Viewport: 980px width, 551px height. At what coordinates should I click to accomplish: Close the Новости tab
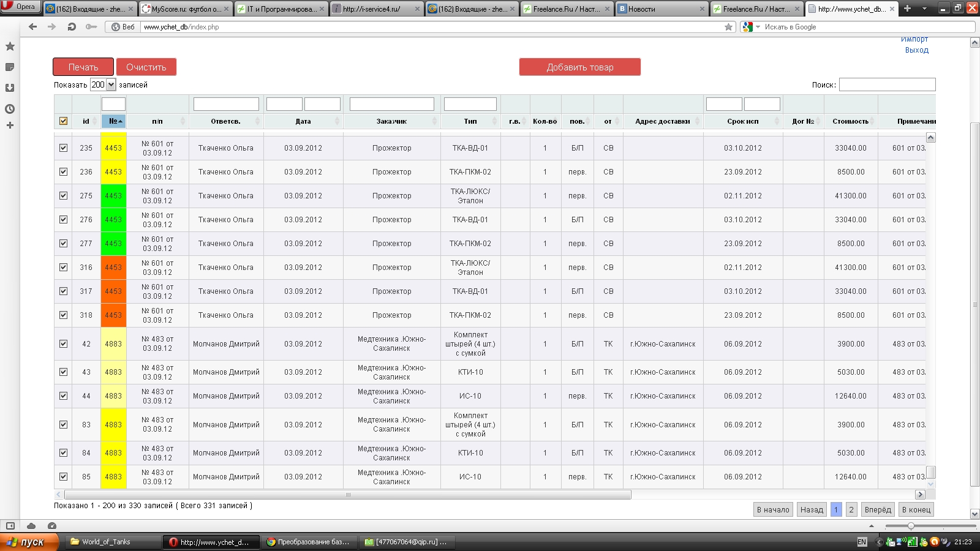click(702, 9)
